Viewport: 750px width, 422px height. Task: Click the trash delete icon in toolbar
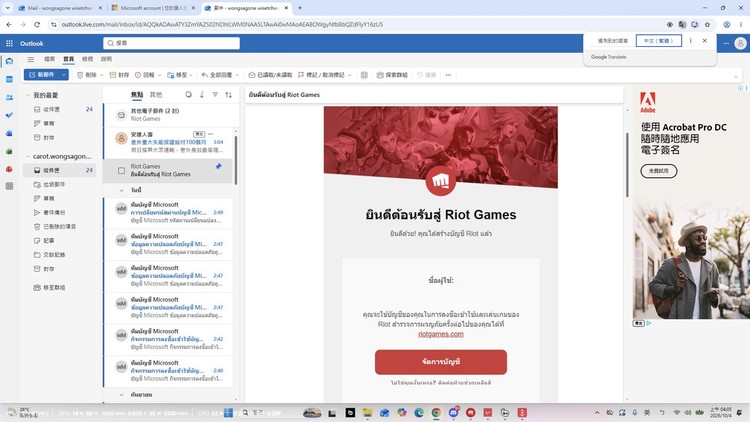point(80,75)
